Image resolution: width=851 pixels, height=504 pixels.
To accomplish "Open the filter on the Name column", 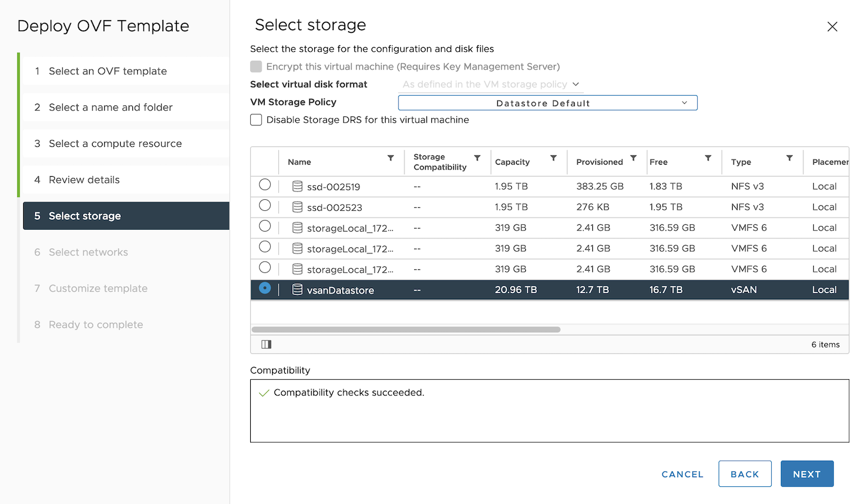I will point(391,157).
